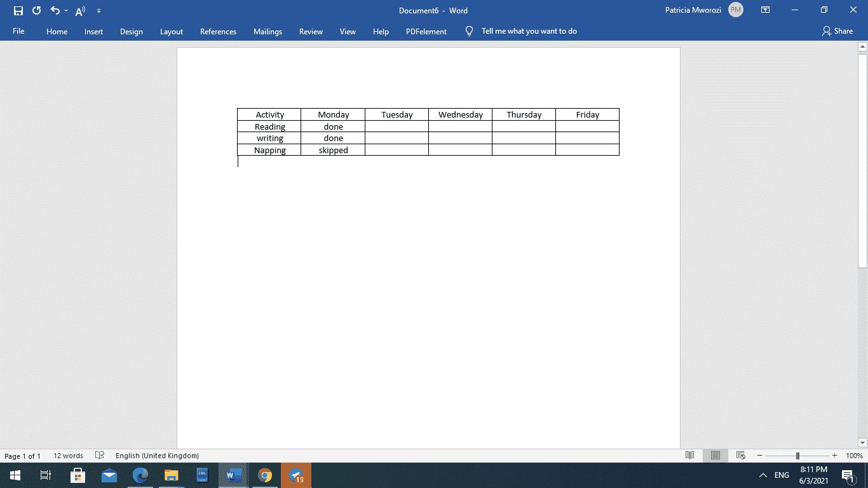The width and height of the screenshot is (868, 488).
Task: Open Task View in the taskbar
Action: 46,475
